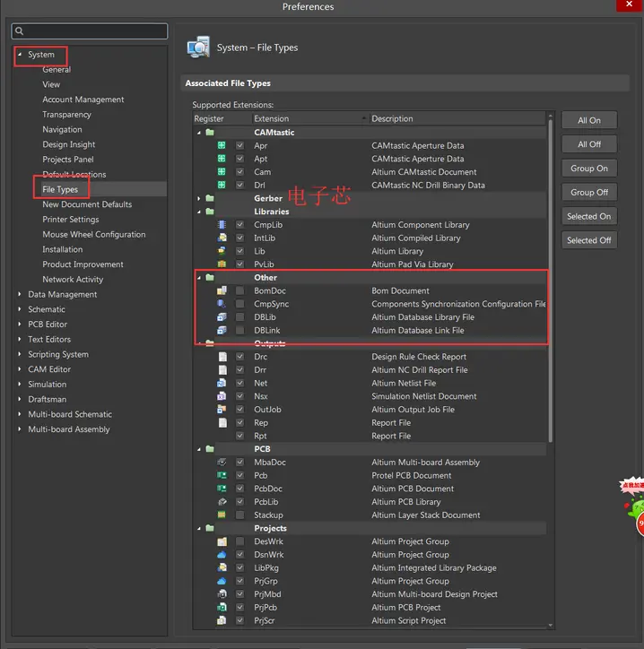Screen dimensions: 644x649
Task: Open Account Management settings
Action: [x=83, y=100]
